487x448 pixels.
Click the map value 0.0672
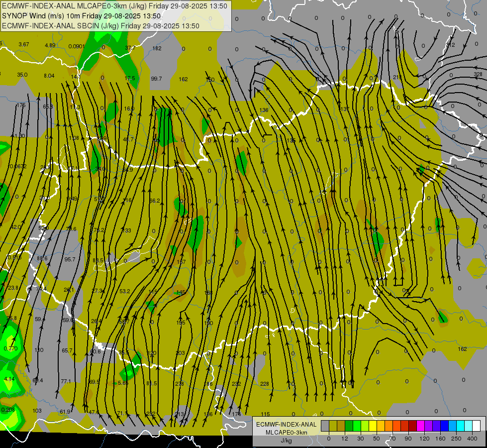point(18,166)
